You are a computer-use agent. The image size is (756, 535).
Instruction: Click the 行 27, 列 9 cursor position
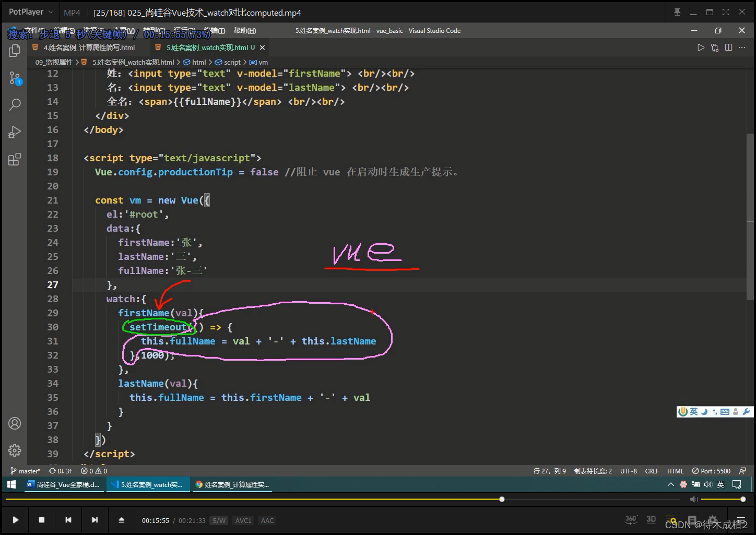coord(550,471)
